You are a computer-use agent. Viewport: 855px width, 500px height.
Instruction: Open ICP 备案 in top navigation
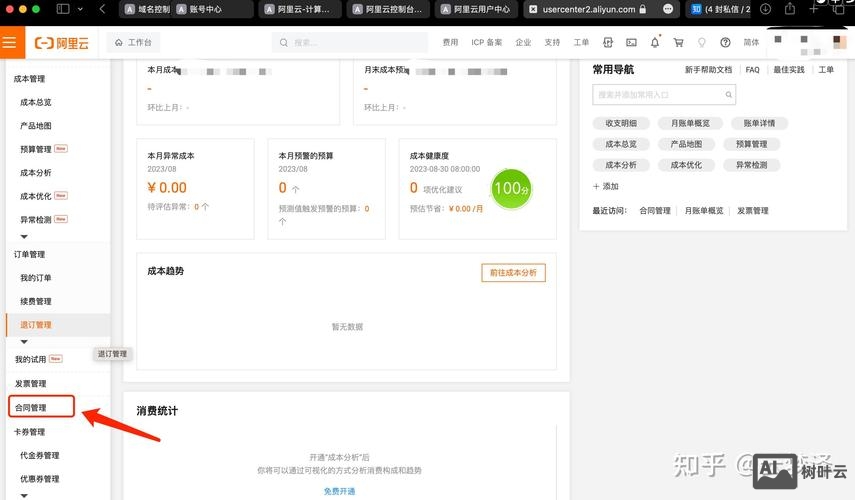486,43
